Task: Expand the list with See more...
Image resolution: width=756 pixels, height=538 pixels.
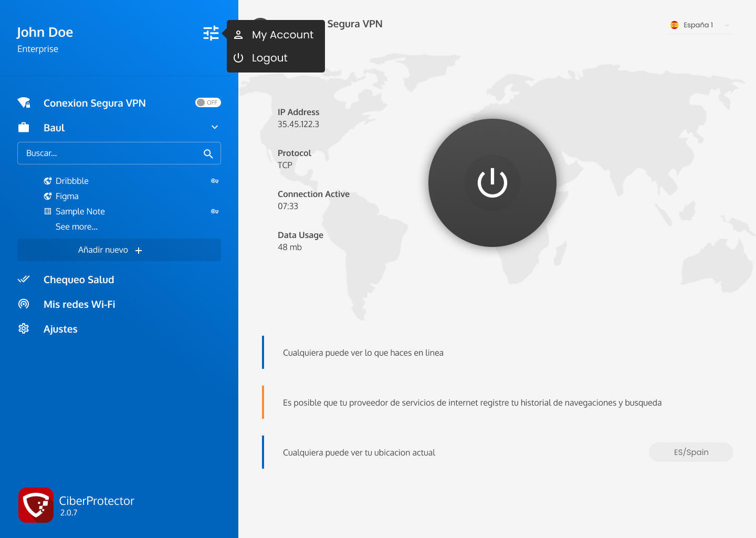Action: pos(77,227)
